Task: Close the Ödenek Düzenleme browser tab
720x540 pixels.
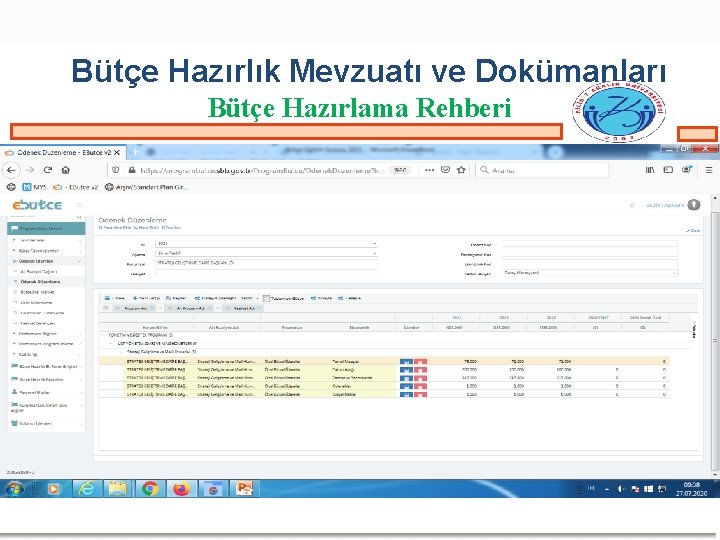Action: tap(117, 152)
